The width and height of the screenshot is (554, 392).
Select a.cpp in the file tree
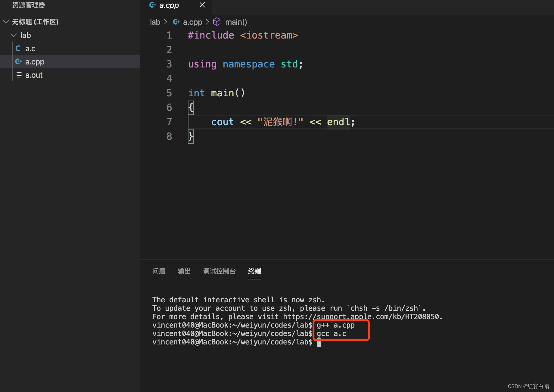click(70, 62)
